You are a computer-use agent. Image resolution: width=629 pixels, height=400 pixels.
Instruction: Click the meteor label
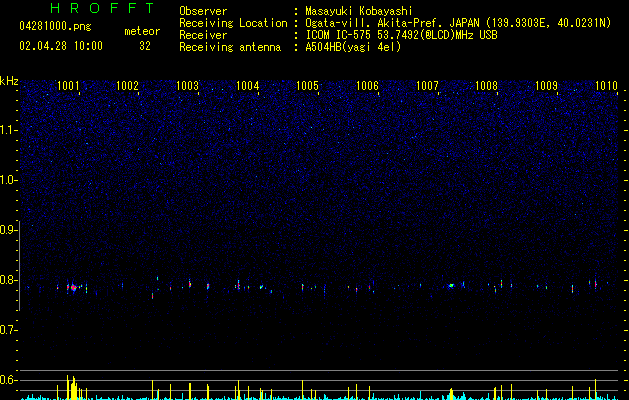[142, 31]
